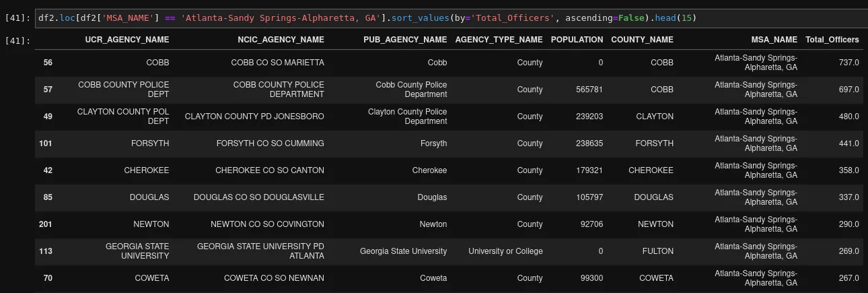Click the population value 565781
Viewport: 868px width, 293px height.
pyautogui.click(x=589, y=90)
